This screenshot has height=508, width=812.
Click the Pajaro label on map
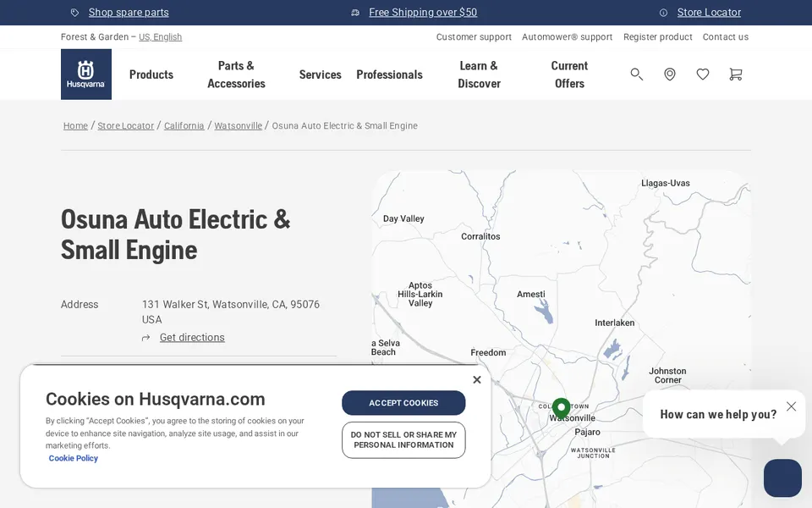587,432
